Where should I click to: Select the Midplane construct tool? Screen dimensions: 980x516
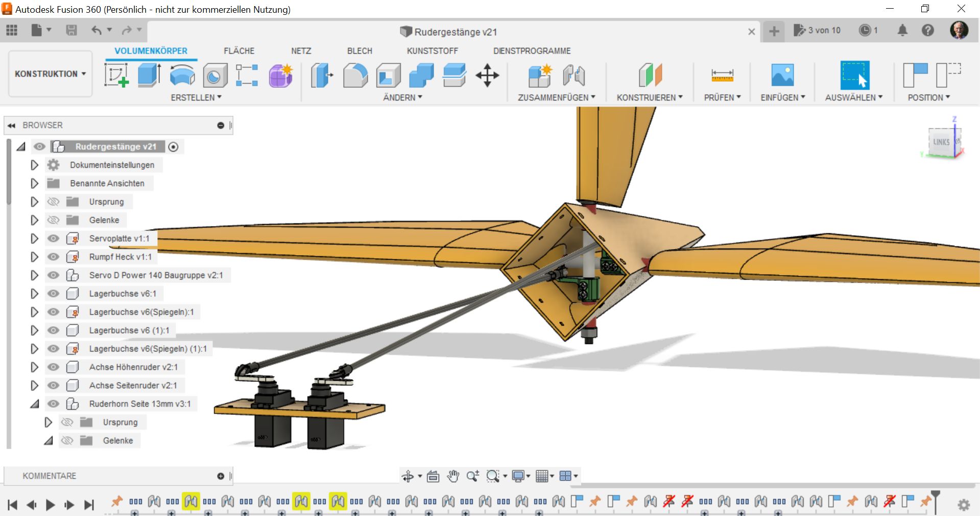pyautogui.click(x=650, y=75)
